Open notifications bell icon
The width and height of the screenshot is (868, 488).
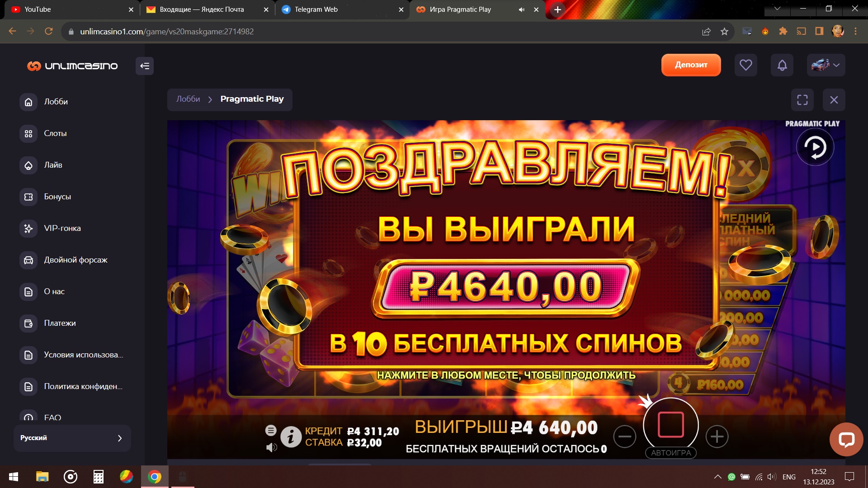point(782,65)
